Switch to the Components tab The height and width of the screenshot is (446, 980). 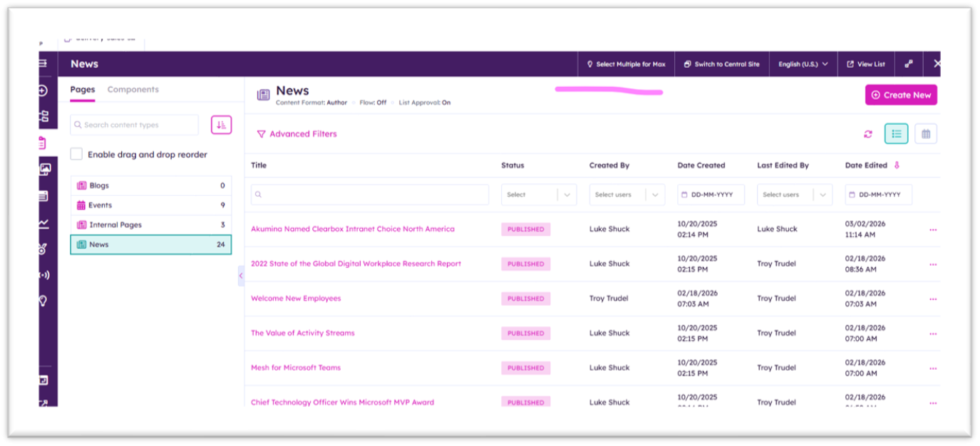[x=133, y=90]
